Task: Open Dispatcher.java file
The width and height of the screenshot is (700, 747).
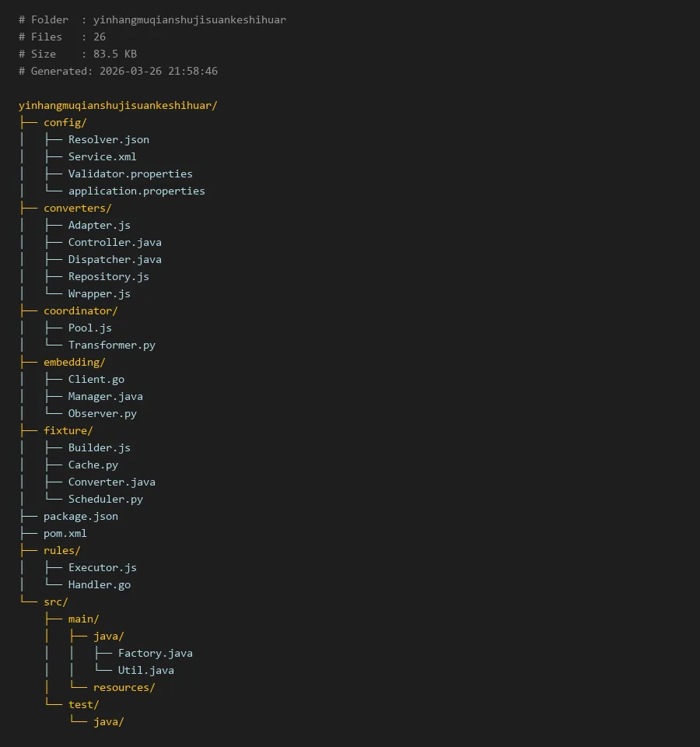Action: pyautogui.click(x=114, y=259)
